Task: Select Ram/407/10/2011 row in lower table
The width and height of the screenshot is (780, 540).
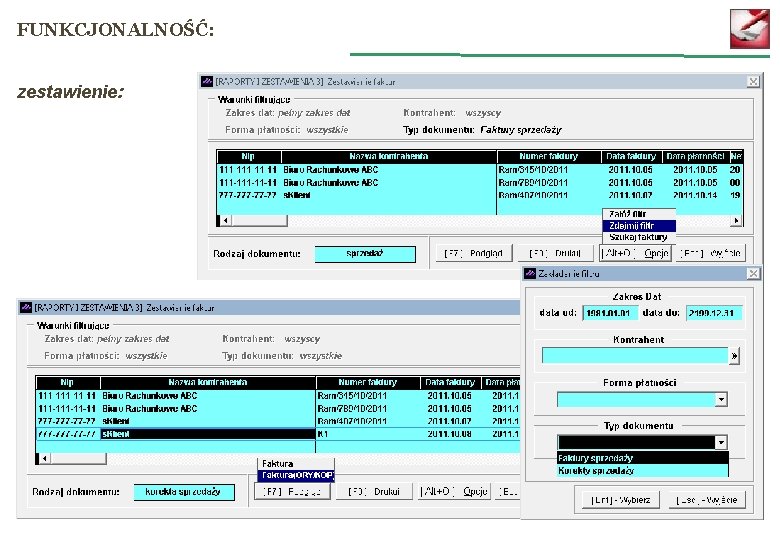Action: click(x=278, y=421)
